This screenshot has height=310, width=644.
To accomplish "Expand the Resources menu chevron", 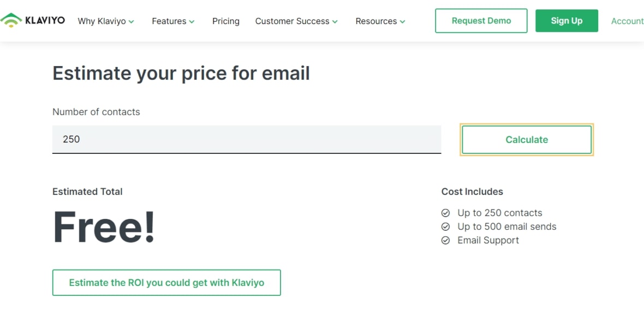I will coord(402,22).
